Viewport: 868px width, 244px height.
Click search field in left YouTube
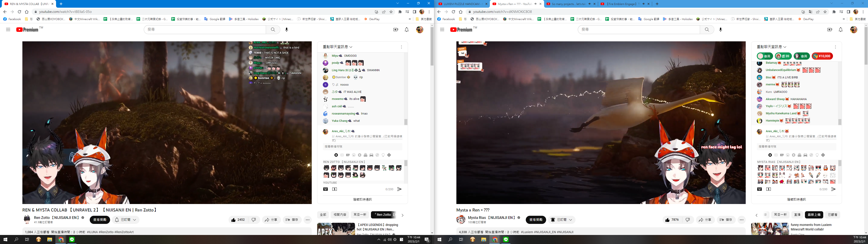click(205, 30)
